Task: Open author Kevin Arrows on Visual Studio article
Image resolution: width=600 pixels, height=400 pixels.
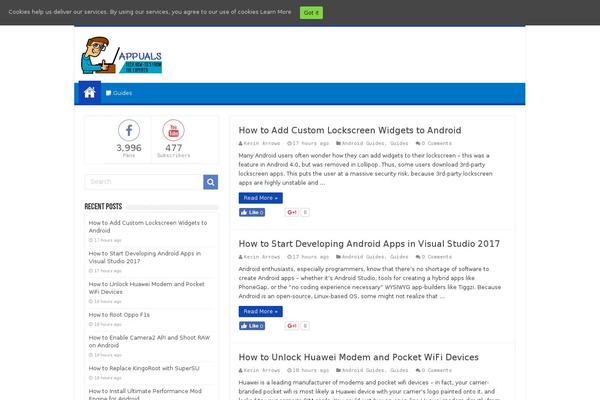Action: point(262,257)
